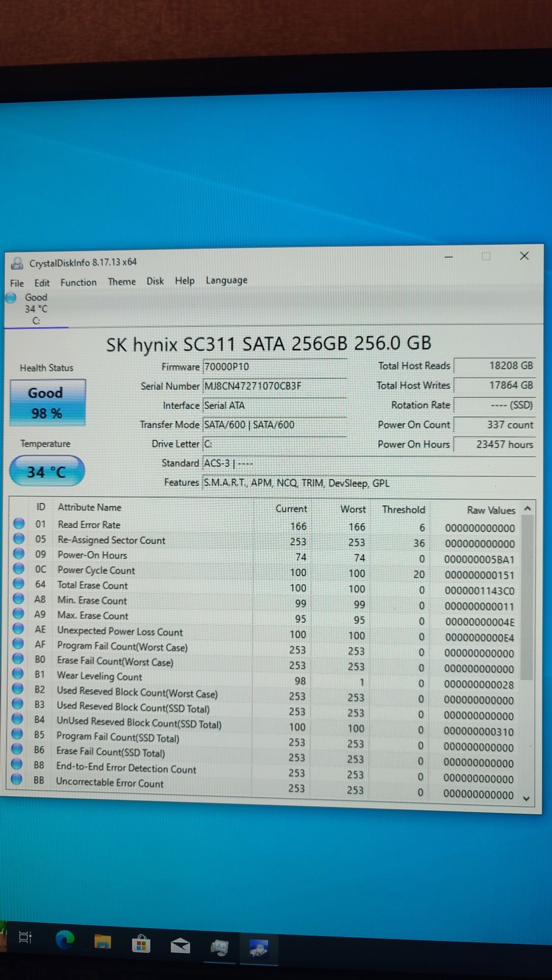
Task: Click the Attribute Name column header
Action: point(90,507)
